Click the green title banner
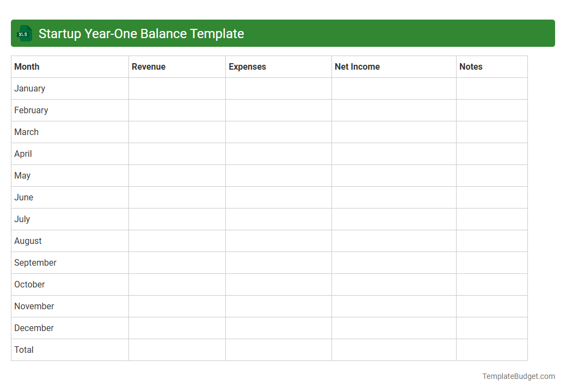The height and width of the screenshot is (392, 566). [283, 33]
